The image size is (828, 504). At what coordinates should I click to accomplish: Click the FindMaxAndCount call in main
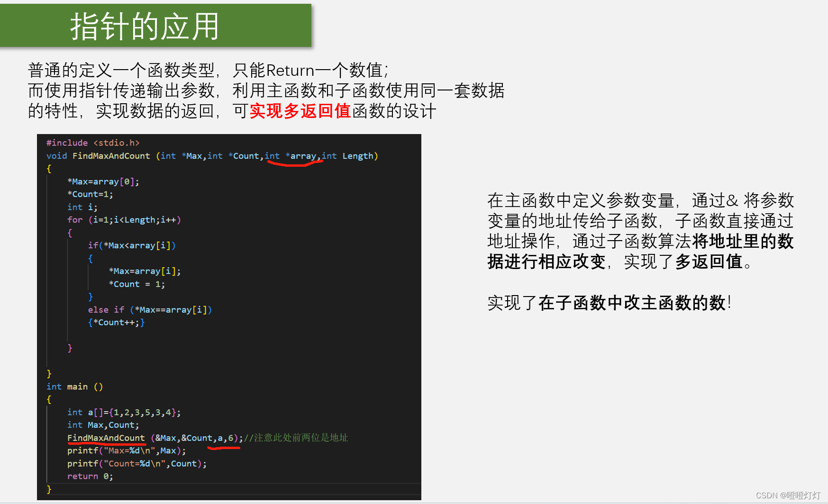click(106, 438)
